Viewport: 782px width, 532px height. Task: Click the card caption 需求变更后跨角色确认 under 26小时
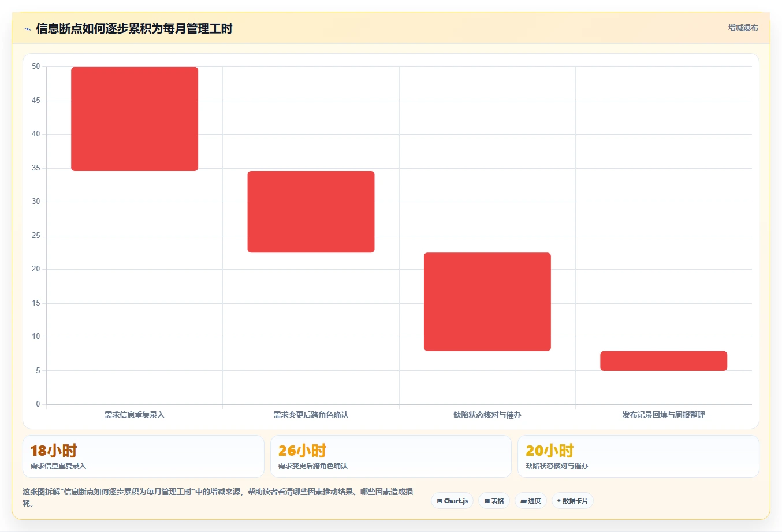click(x=313, y=466)
